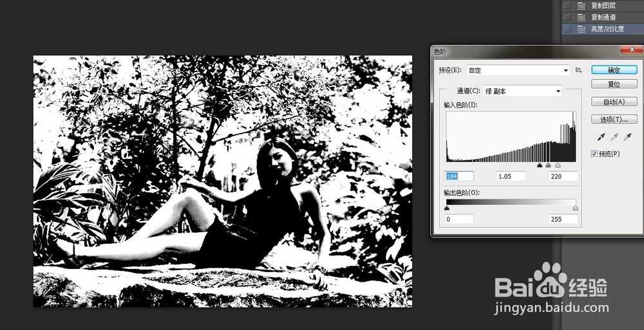Select the 亮度/对比度 history state
The height and width of the screenshot is (330, 644).
pos(603,29)
